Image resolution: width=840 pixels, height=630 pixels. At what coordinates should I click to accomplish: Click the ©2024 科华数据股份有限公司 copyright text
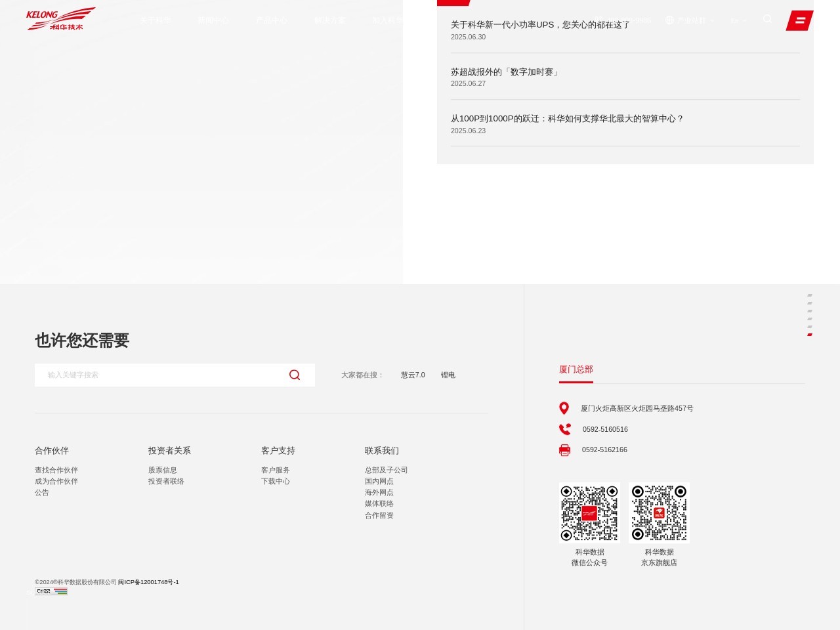tap(75, 582)
